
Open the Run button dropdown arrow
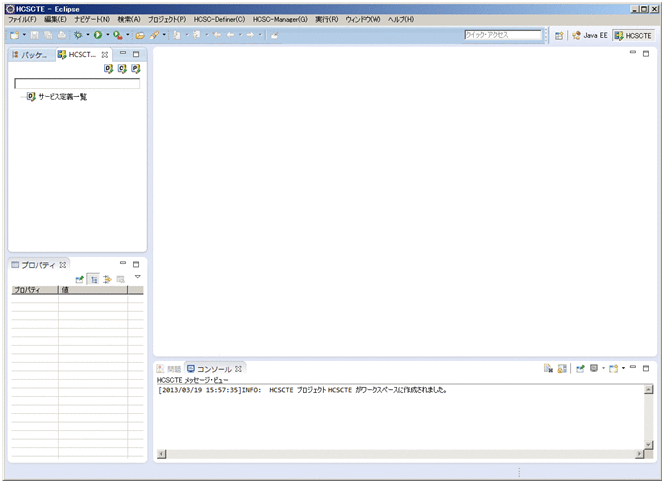click(x=107, y=35)
